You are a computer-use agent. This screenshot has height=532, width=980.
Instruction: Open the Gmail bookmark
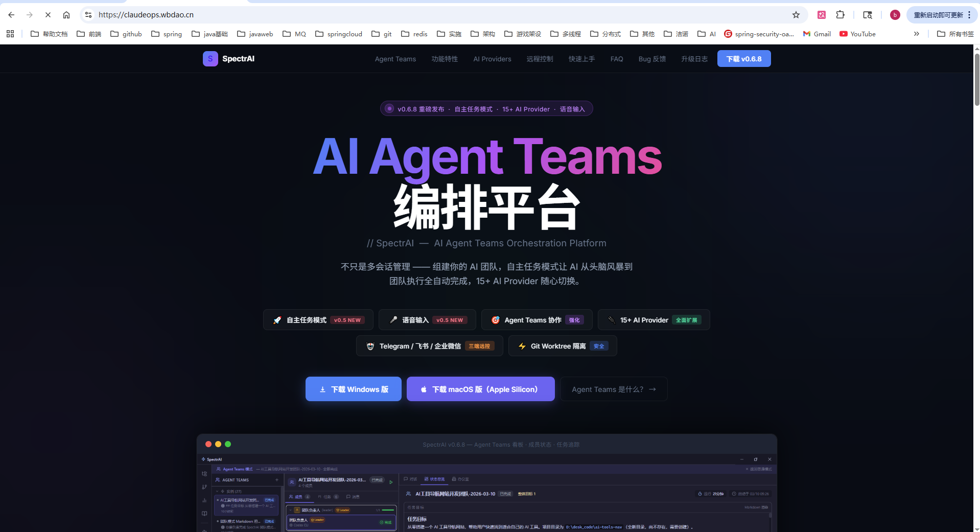[x=816, y=34]
